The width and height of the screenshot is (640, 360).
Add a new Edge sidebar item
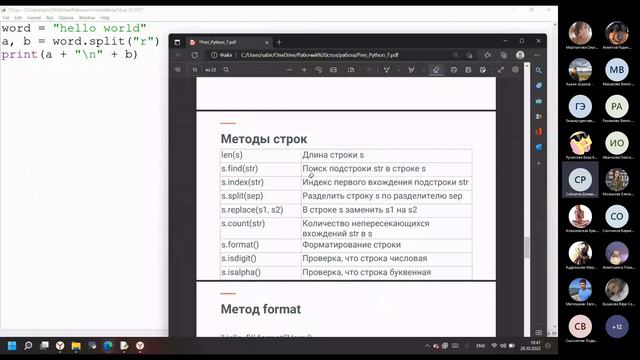click(539, 163)
